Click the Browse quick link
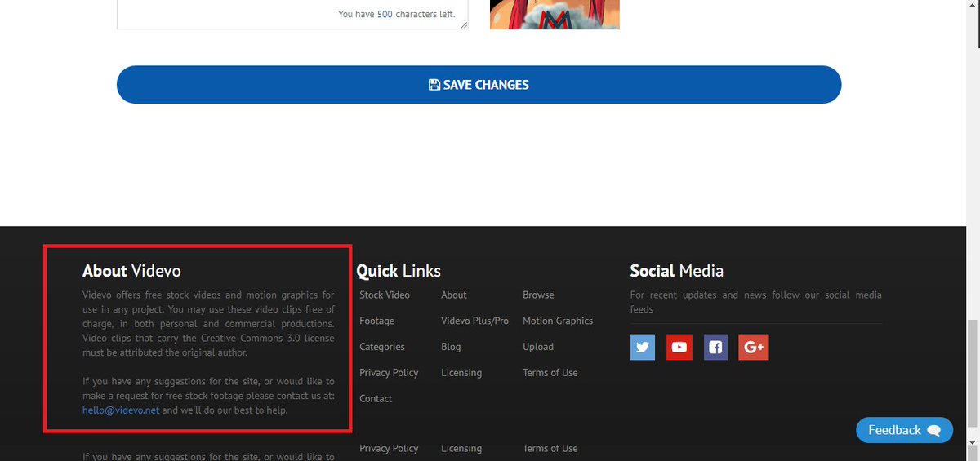Screen dimensions: 980x461 tap(538, 295)
